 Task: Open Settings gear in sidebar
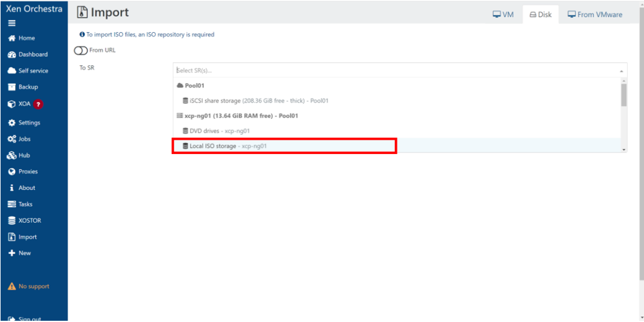pyautogui.click(x=11, y=123)
